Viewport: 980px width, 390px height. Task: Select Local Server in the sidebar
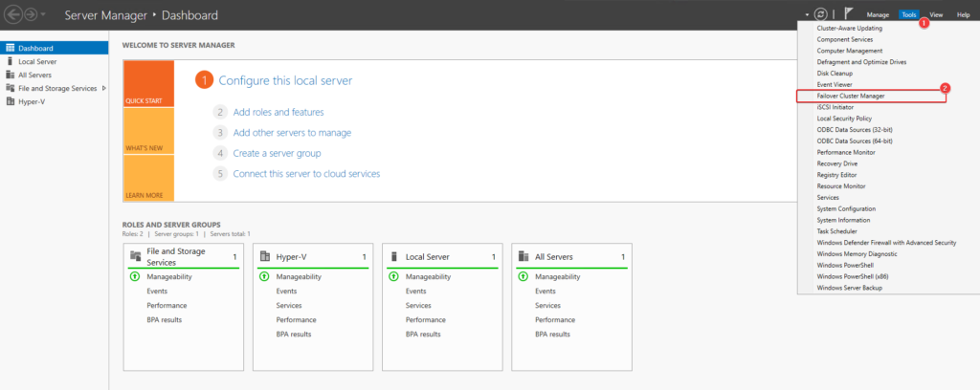point(37,61)
